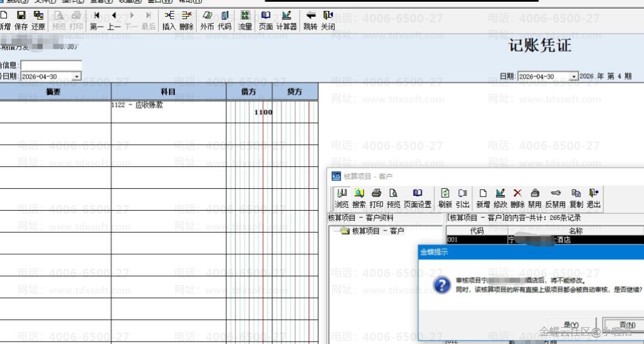Click the debit amount 1100 cell
Screen dimensions: 644x344
click(249, 111)
